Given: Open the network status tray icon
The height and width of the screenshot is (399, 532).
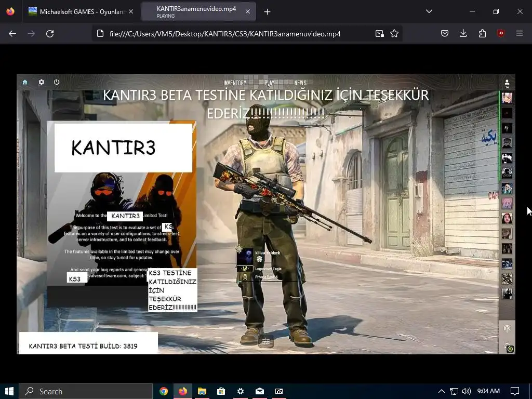Looking at the screenshot, I should click(x=454, y=391).
